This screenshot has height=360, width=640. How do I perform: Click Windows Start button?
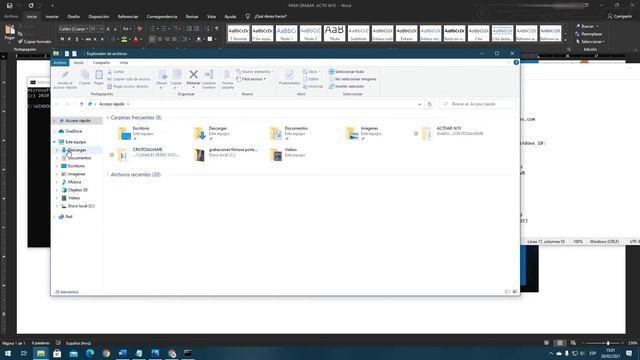(8, 353)
